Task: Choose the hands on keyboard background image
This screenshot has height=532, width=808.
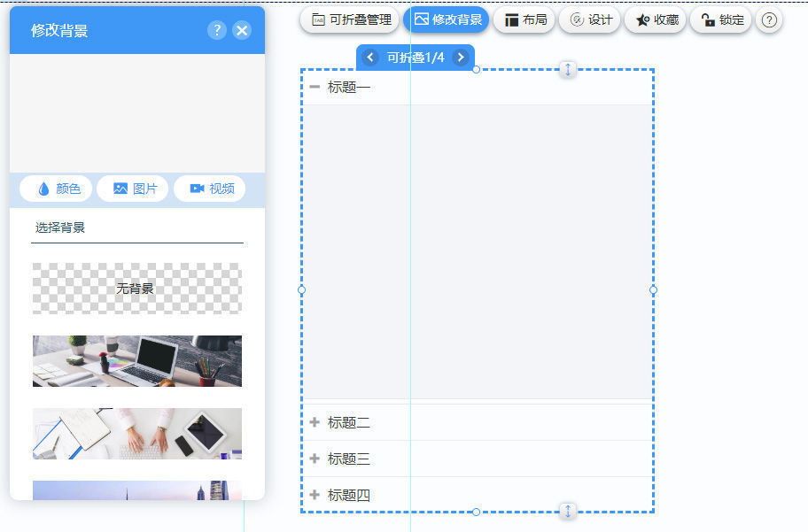Action: 136,434
